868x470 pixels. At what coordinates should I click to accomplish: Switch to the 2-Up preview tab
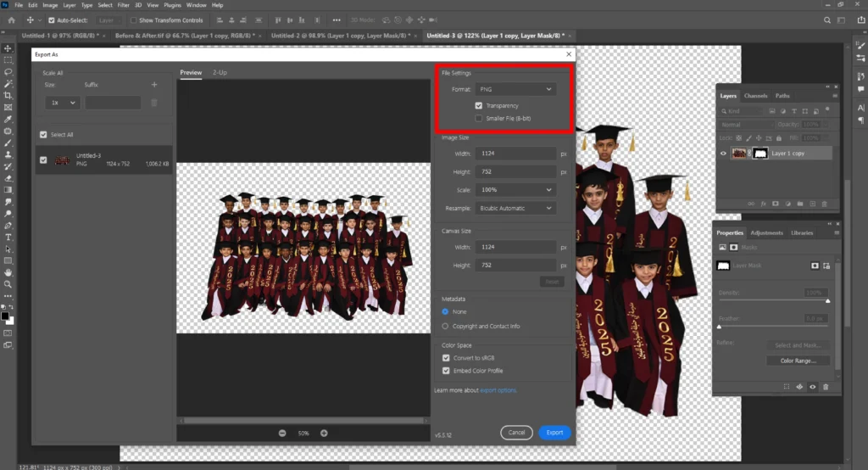point(220,73)
